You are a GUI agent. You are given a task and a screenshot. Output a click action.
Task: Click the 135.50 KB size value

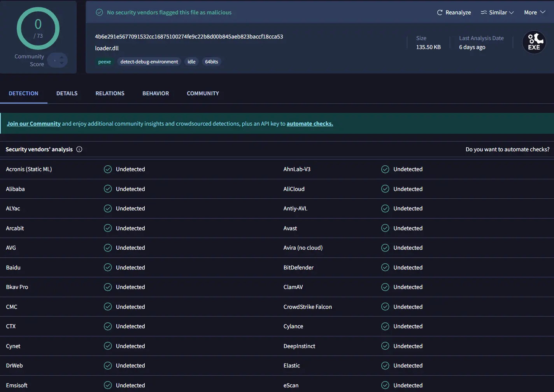click(428, 47)
